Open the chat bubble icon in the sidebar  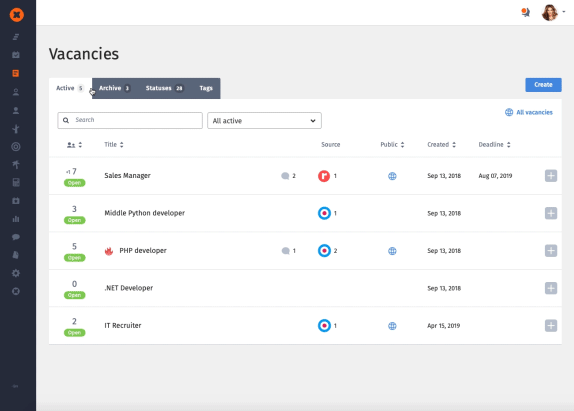16,237
